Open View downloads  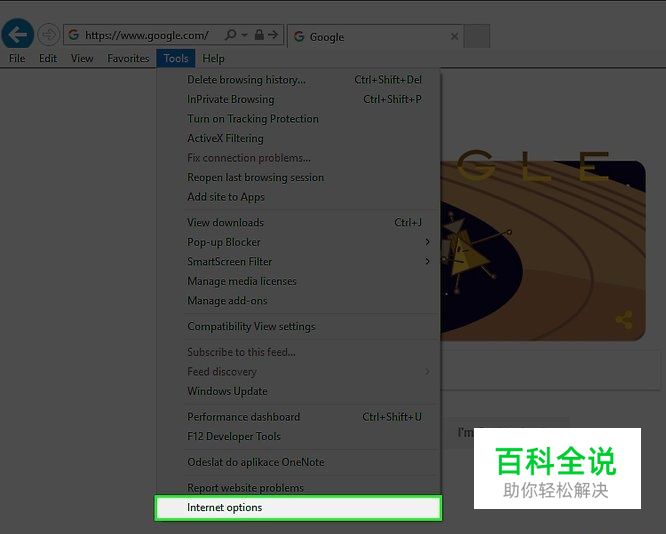coord(299,223)
